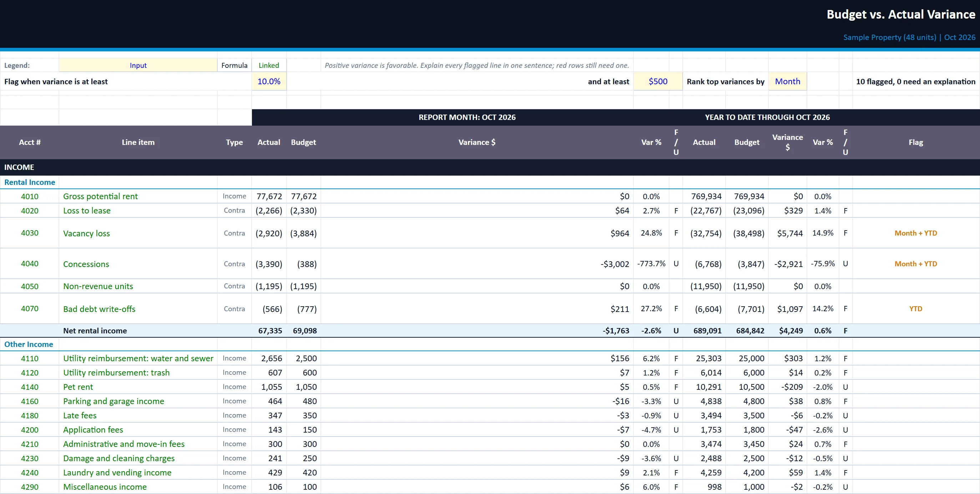Select Loss to lease month variance $64
The width and height of the screenshot is (980, 494).
[477, 211]
